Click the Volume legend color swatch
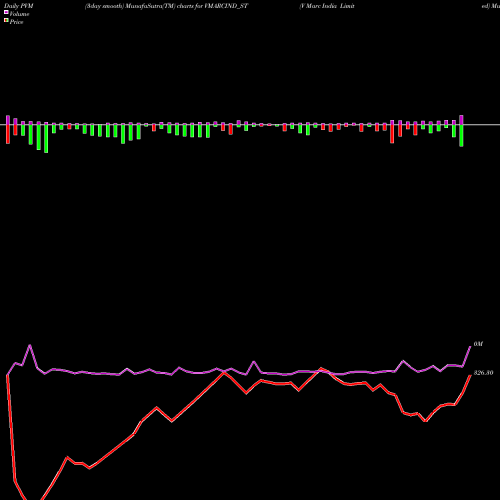This screenshot has width=500, height=500. 6,12
